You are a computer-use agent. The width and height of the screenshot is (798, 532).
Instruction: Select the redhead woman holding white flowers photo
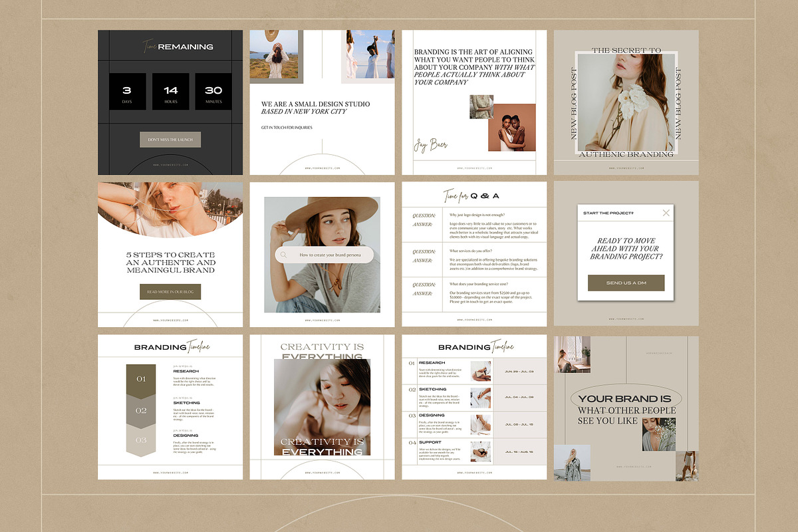pos(625,102)
